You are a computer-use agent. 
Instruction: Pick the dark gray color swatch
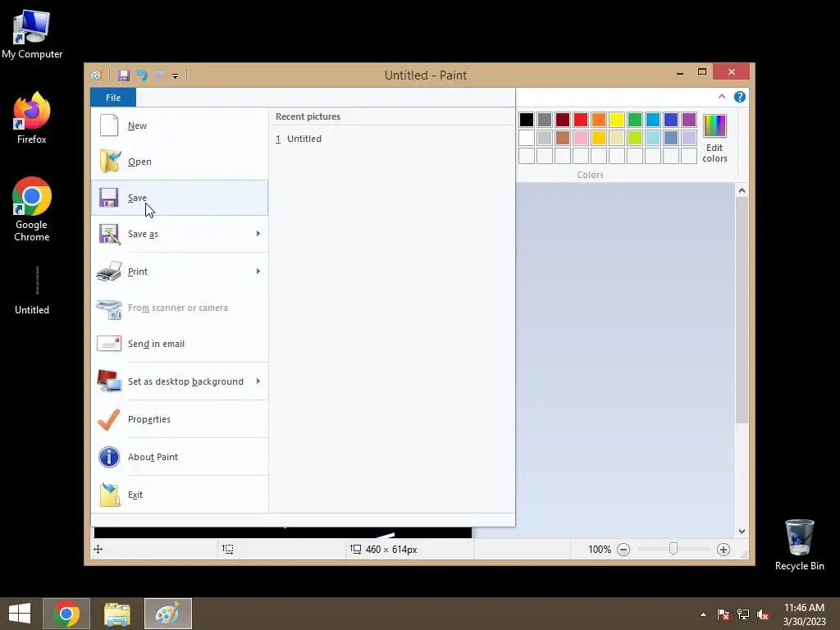click(x=545, y=120)
